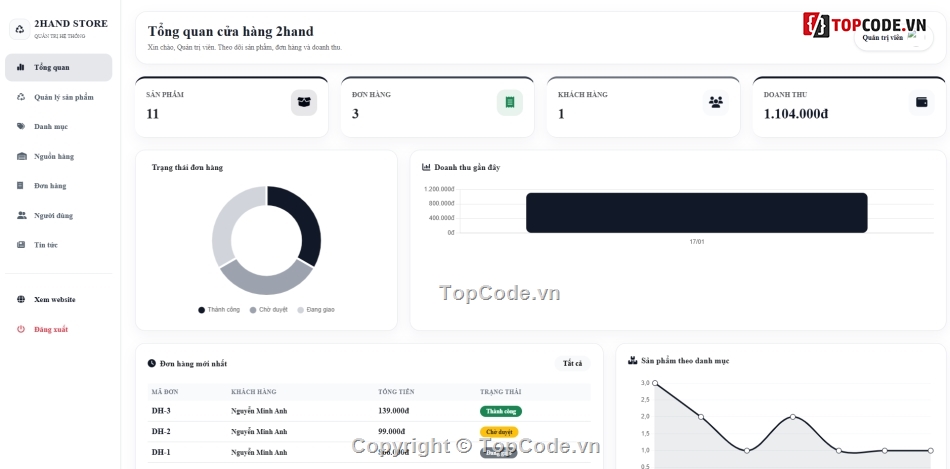Click the KHÁCH HÀNG column header

pos(253,392)
